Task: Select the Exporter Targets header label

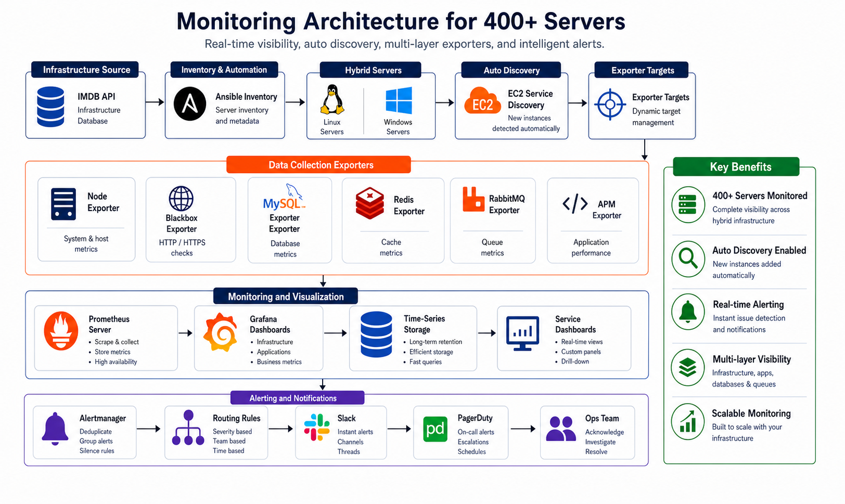Action: coord(643,70)
